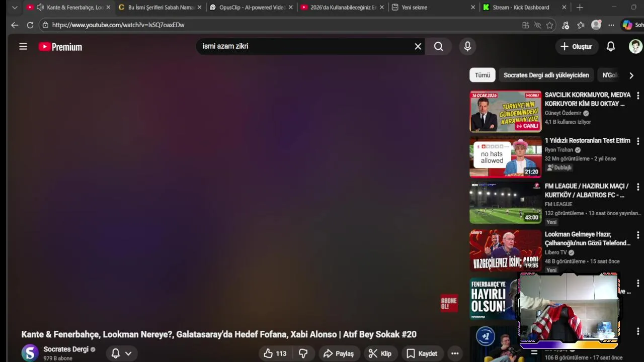Mute the Kante & Fenerbahçe tab audio icon
644x362 pixels.
tap(40, 8)
